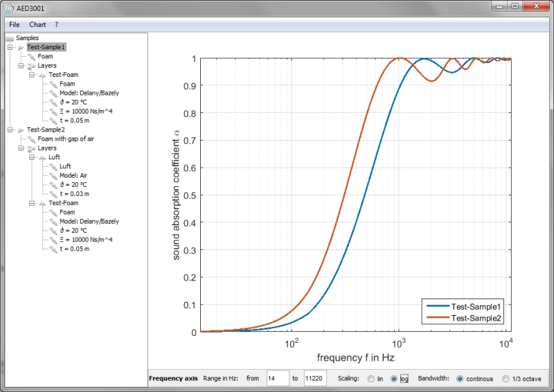The image size is (554, 392).
Task: Select linear frequency scaling
Action: tap(371, 379)
